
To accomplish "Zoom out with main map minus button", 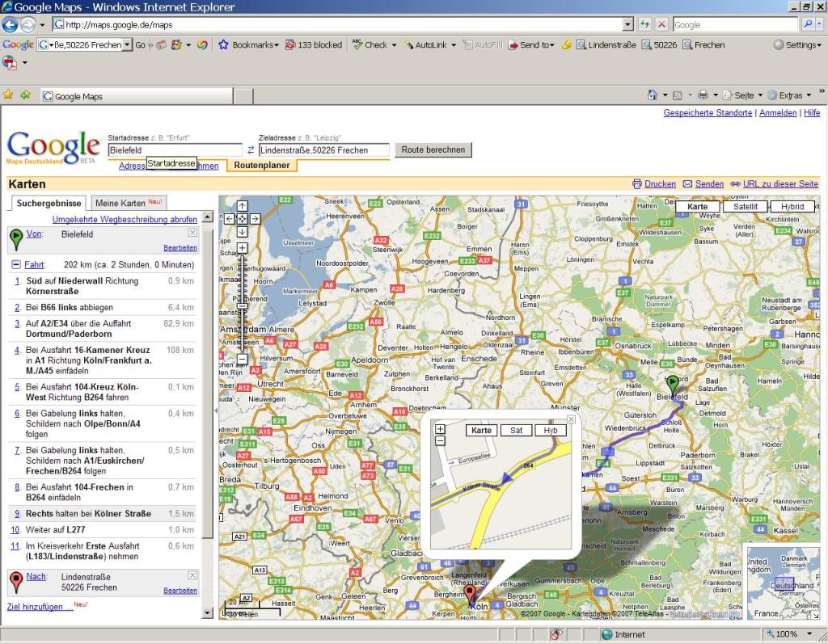I will click(242, 360).
